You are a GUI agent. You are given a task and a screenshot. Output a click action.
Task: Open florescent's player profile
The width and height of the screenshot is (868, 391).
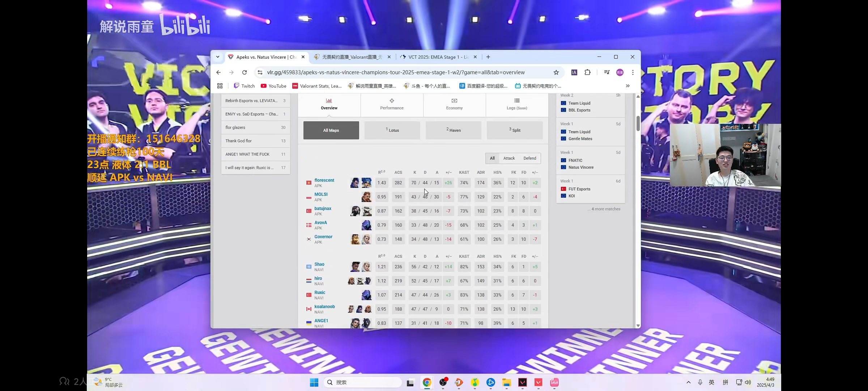point(324,180)
